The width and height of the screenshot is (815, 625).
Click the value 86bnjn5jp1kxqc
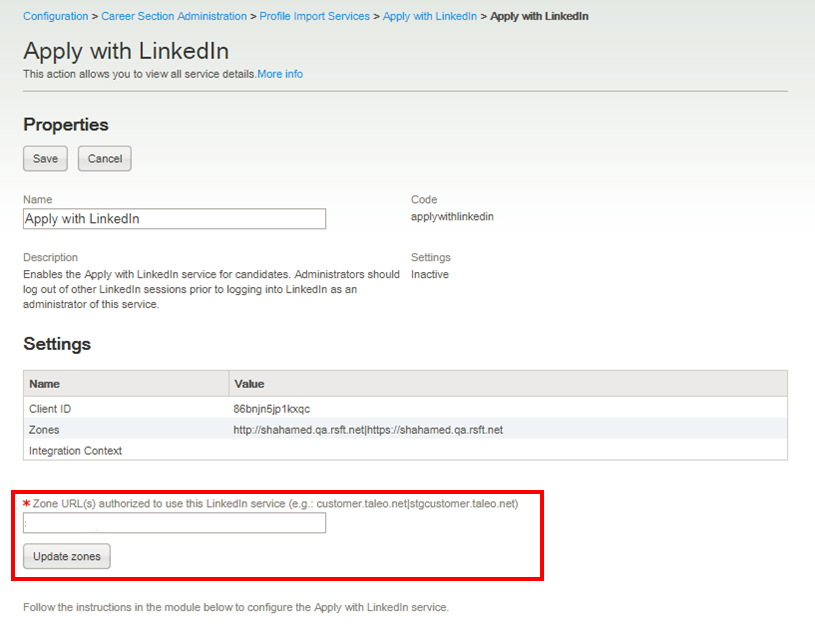point(271,409)
